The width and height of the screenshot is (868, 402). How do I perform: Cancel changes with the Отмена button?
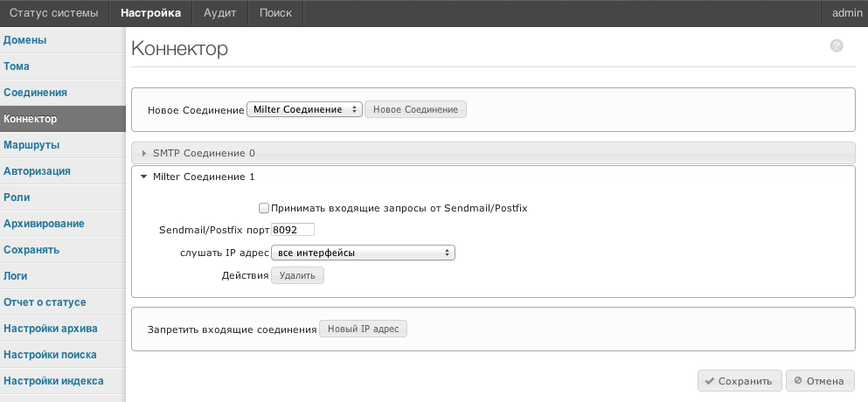coord(820,381)
